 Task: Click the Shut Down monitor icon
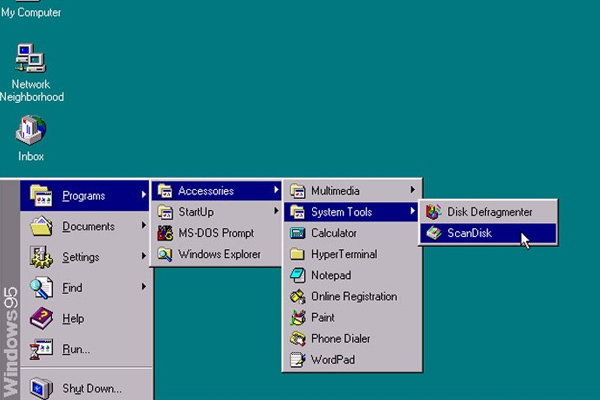(41, 388)
